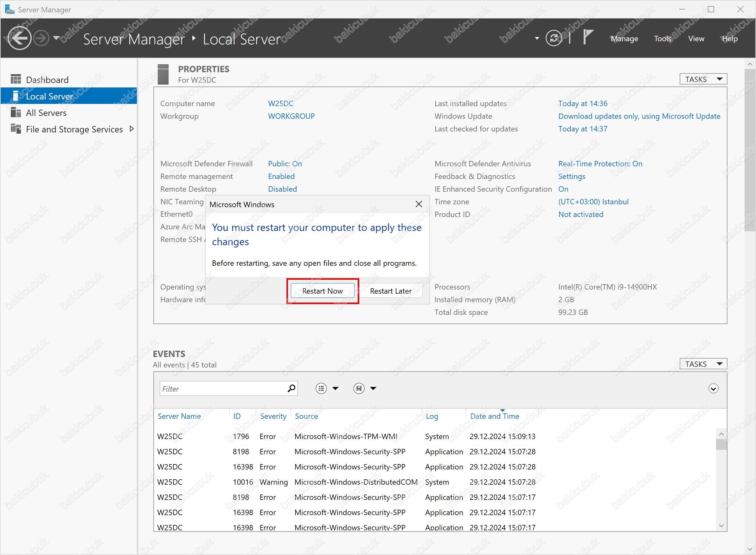Image resolution: width=756 pixels, height=555 pixels.
Task: Open navigation history dropdown arrow
Action: [56, 38]
